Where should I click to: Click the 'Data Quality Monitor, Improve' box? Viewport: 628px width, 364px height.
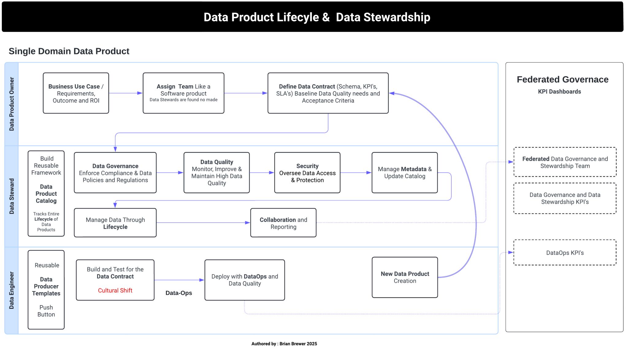pyautogui.click(x=217, y=173)
